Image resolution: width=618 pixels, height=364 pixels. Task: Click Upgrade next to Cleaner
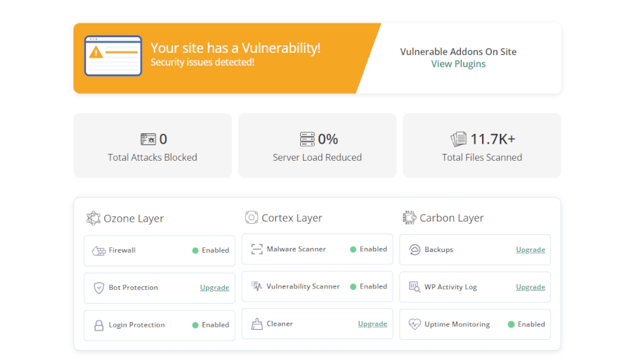pyautogui.click(x=372, y=323)
